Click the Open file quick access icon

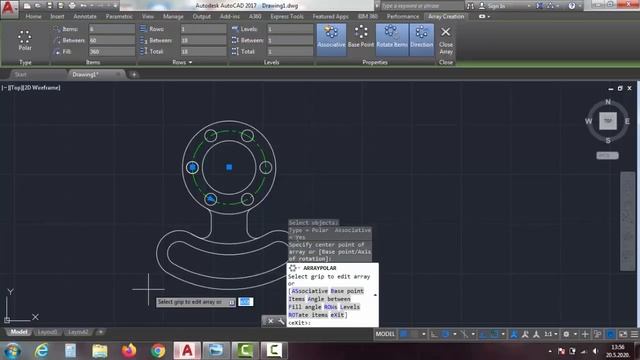pyautogui.click(x=38, y=6)
